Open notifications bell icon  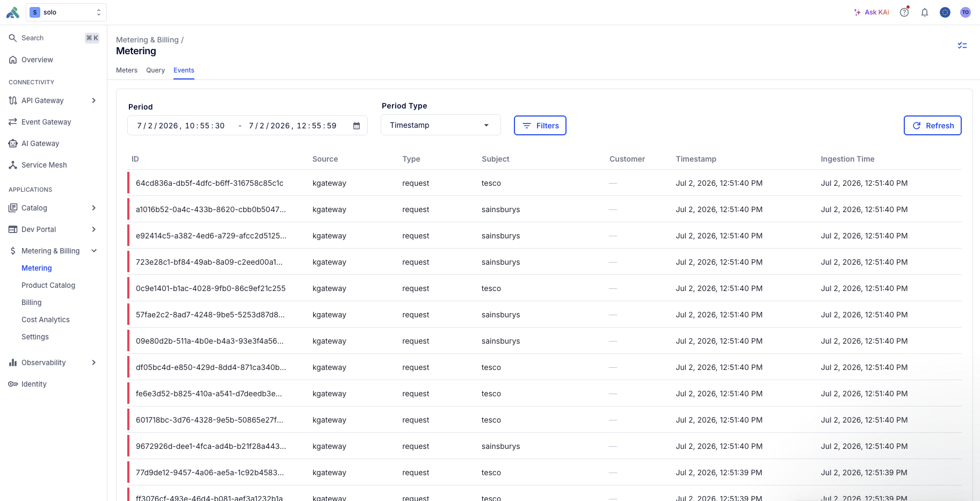925,12
